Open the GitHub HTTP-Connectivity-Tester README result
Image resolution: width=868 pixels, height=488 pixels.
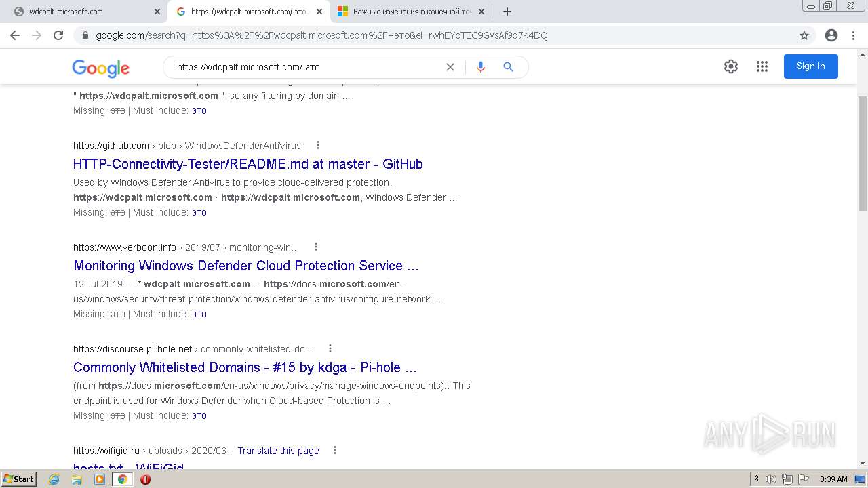pyautogui.click(x=248, y=164)
